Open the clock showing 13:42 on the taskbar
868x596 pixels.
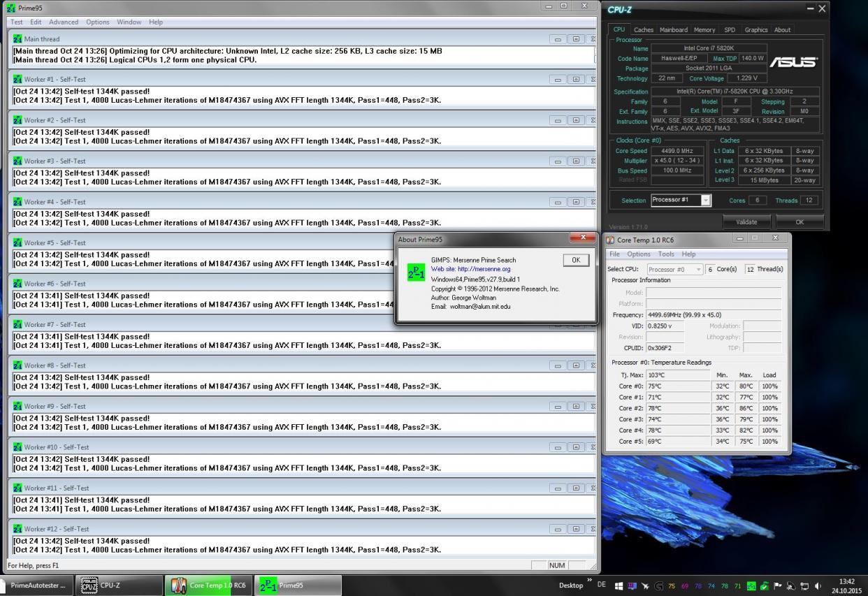(x=847, y=586)
